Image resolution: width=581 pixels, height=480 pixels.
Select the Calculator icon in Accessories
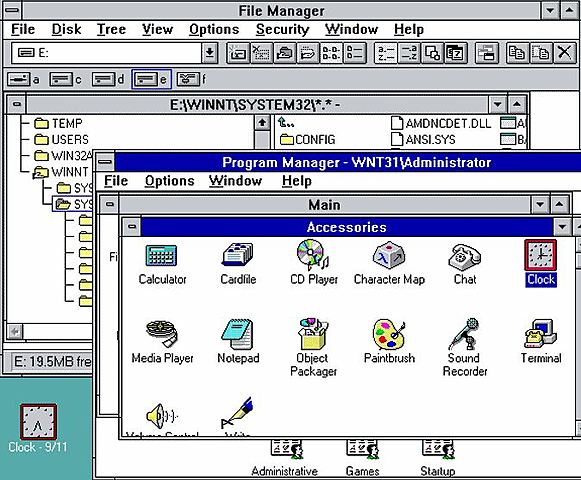point(162,255)
